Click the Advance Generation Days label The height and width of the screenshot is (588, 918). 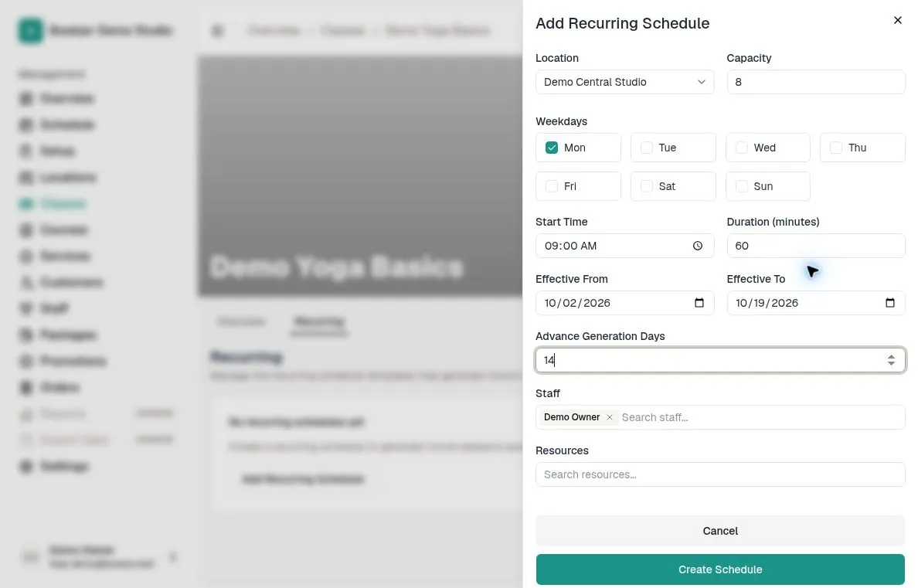point(600,336)
